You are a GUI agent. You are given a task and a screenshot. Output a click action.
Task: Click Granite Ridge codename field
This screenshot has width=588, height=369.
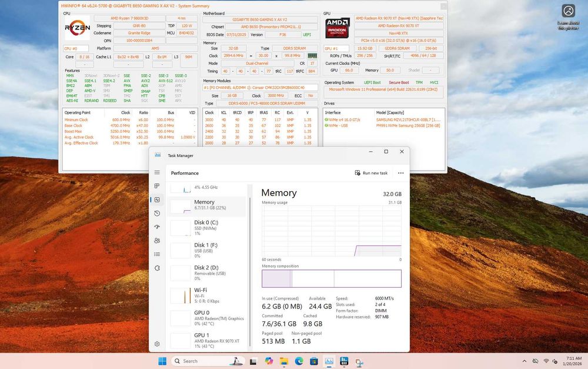point(139,33)
